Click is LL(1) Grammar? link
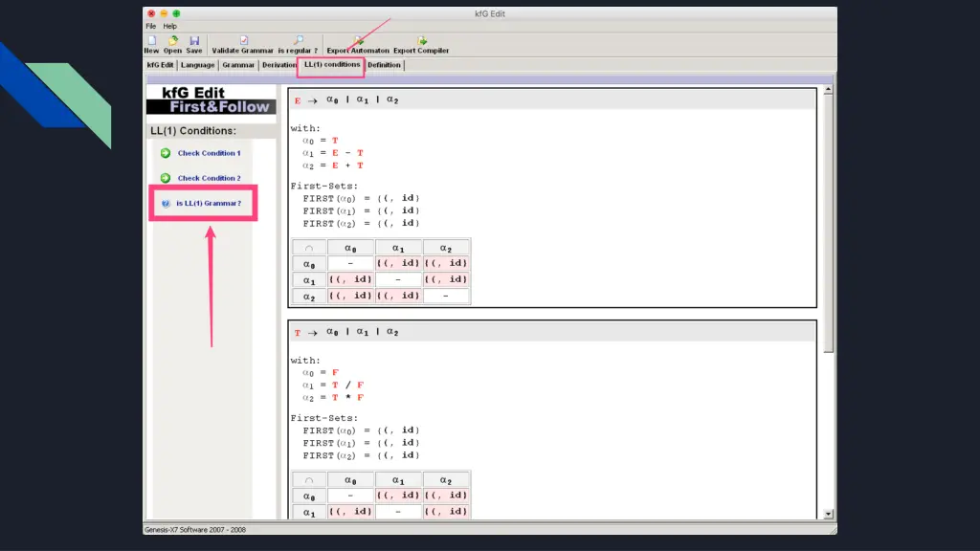The width and height of the screenshot is (980, 551). click(x=209, y=203)
